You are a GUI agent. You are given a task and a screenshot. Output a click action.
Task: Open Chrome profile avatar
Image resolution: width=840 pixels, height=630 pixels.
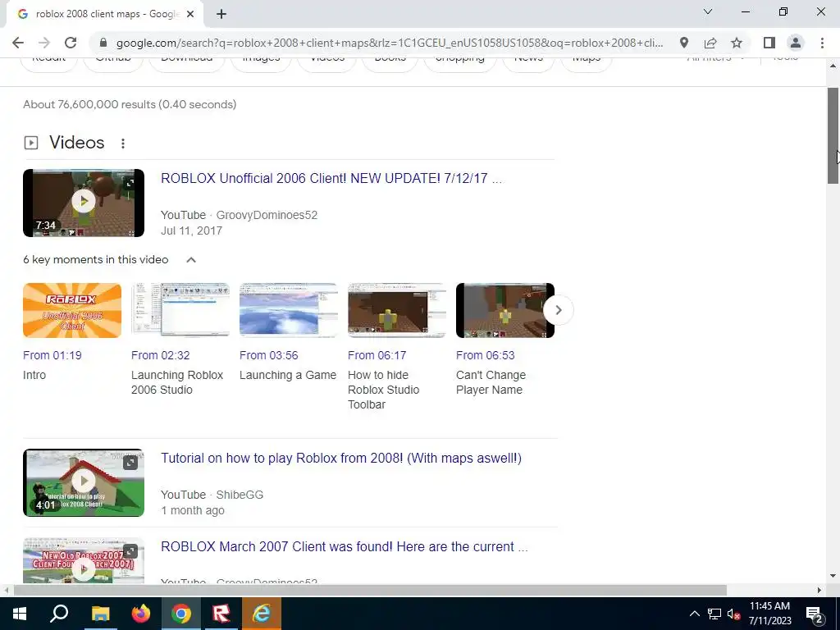796,43
